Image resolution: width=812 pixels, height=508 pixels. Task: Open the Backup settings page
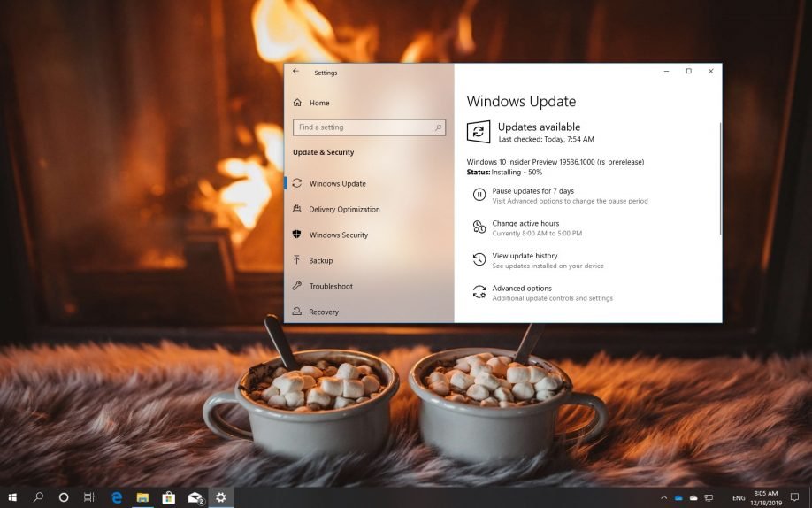pyautogui.click(x=320, y=261)
